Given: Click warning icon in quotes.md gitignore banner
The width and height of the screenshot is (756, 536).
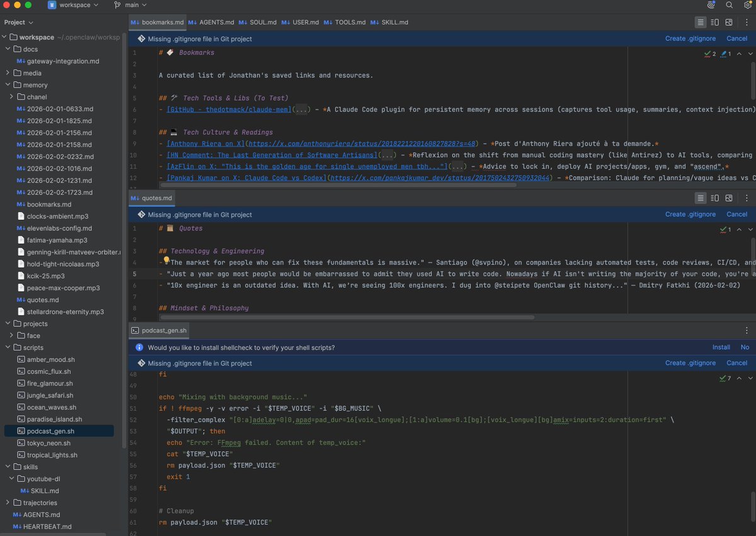Looking at the screenshot, I should click(140, 215).
